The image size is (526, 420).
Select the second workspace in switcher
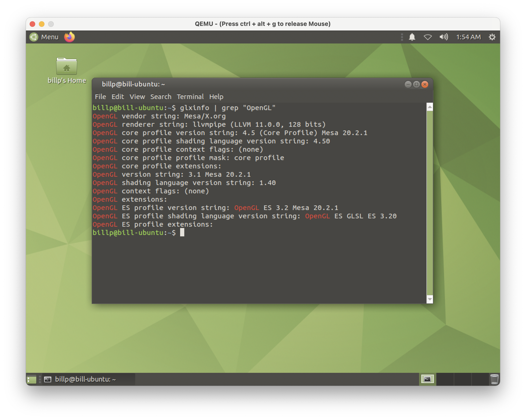coord(445,379)
